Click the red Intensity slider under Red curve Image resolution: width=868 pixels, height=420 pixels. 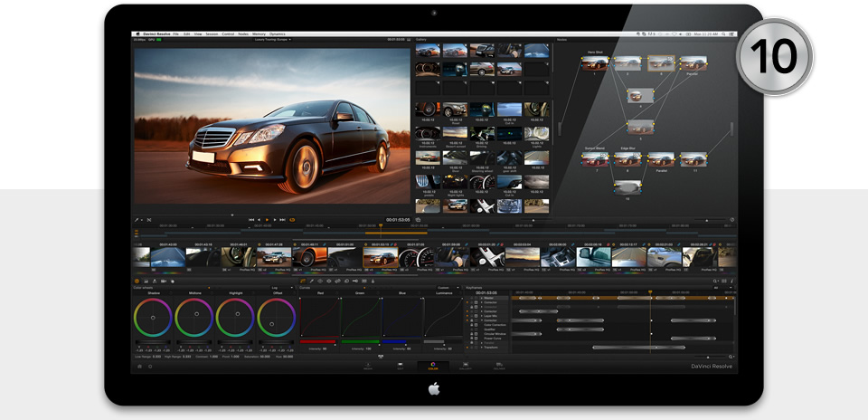[316, 341]
